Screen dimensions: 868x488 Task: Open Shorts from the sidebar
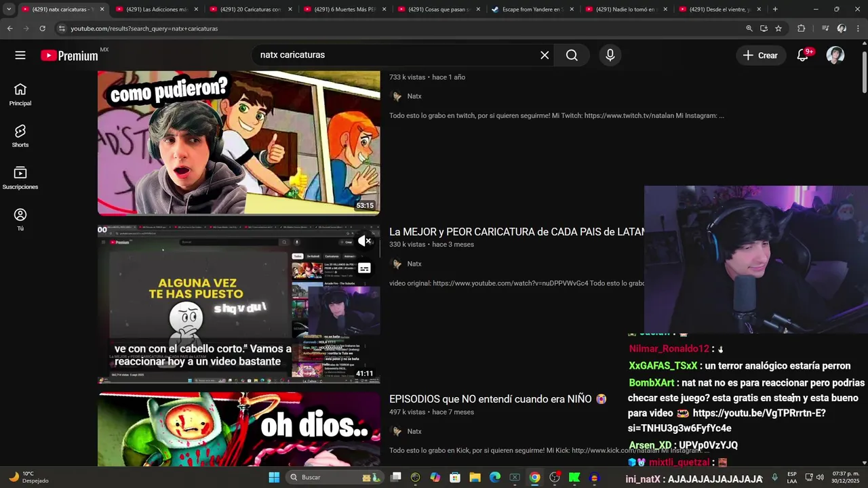(x=20, y=136)
